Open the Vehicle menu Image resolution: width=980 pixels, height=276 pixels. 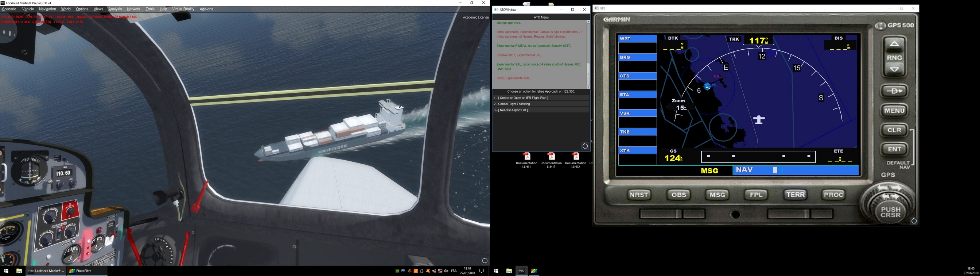coord(28,9)
